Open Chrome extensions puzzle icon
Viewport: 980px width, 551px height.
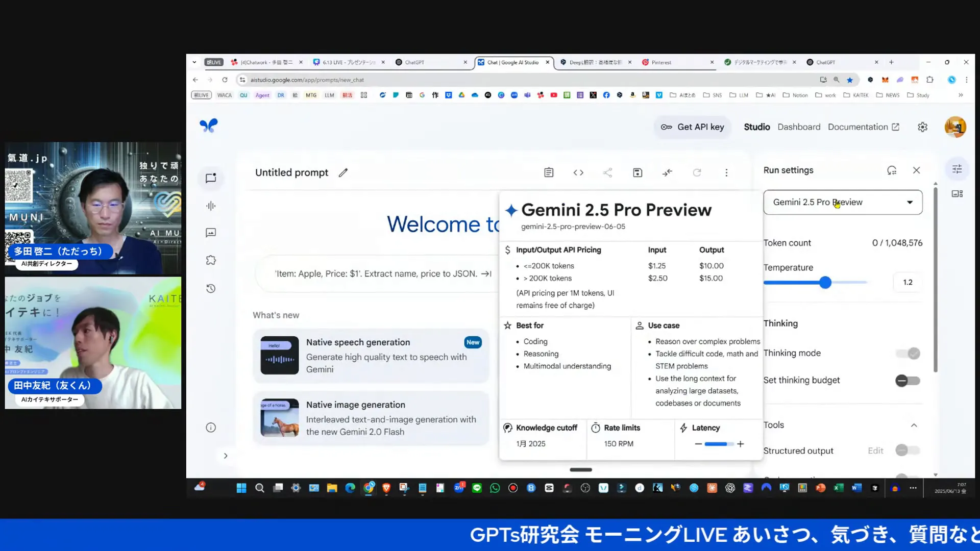[930, 80]
